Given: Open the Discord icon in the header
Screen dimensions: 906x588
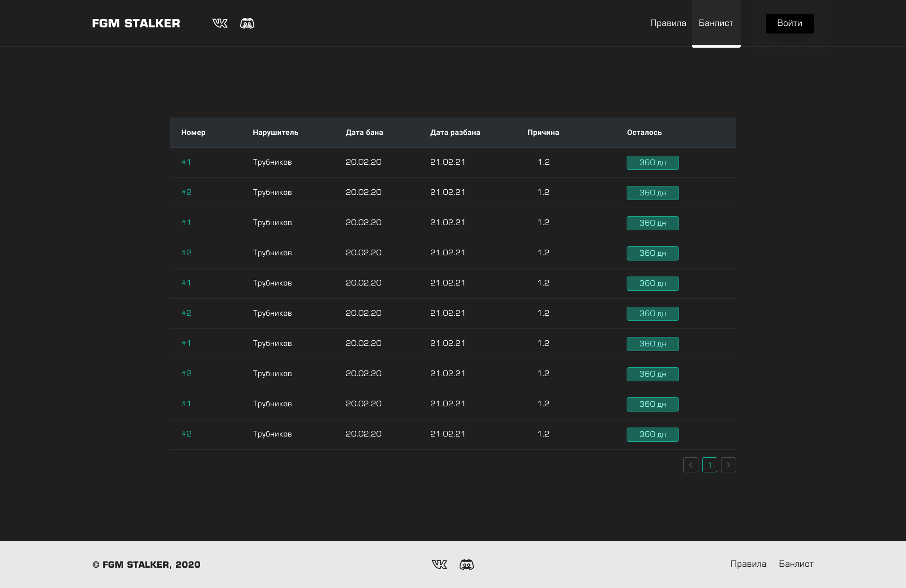Looking at the screenshot, I should [247, 23].
